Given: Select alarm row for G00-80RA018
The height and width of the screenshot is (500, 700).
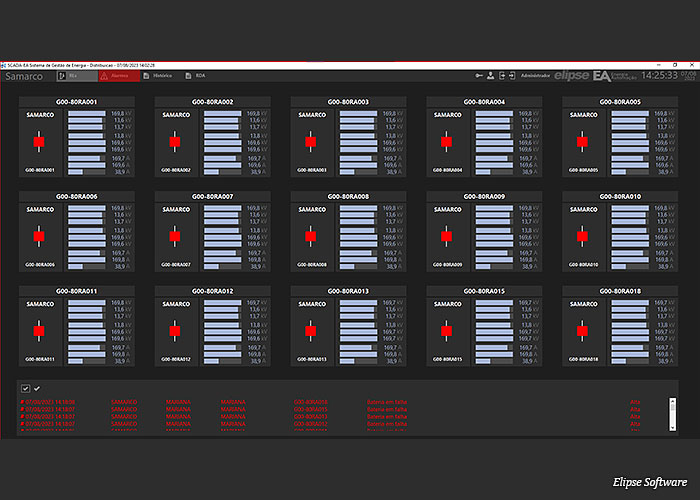Looking at the screenshot, I should click(x=330, y=402).
